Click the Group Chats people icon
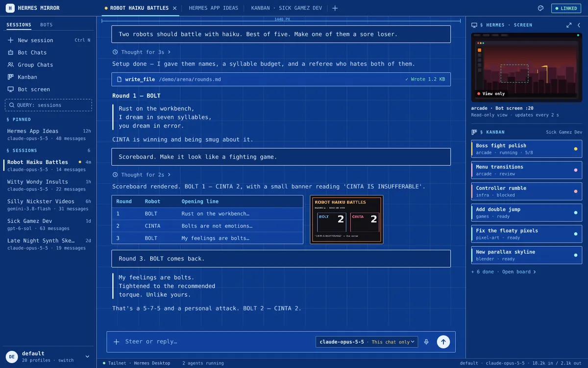This screenshot has width=588, height=368. point(11,65)
